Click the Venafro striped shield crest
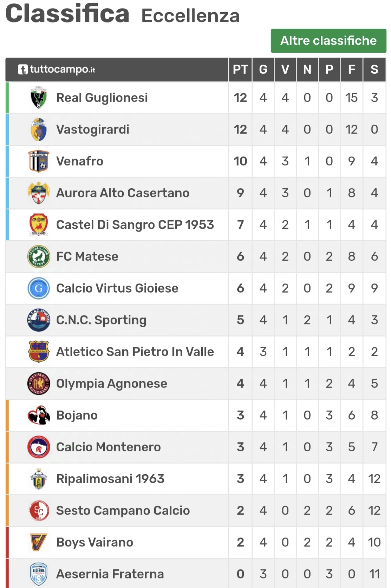Viewport: 391px width, 588px height. click(x=39, y=161)
